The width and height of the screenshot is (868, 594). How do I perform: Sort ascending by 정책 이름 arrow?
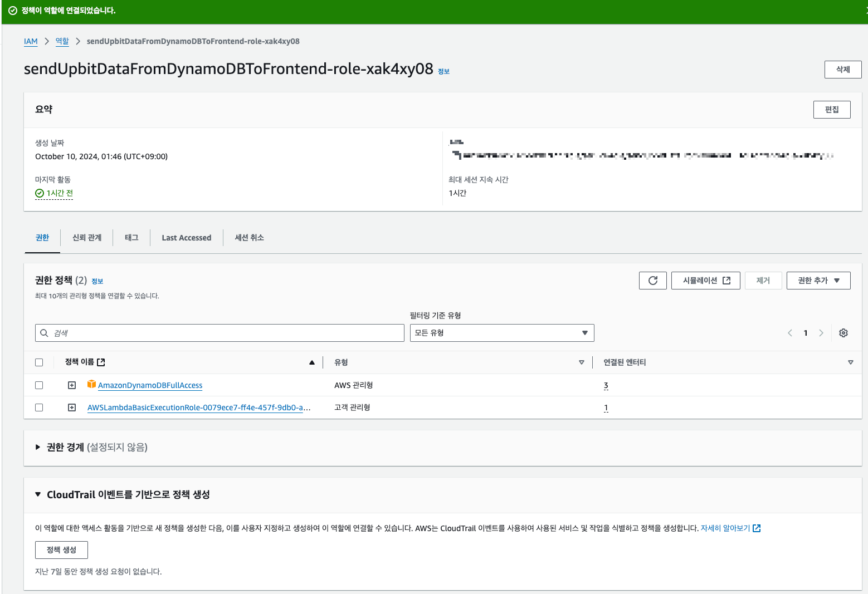[x=312, y=362]
